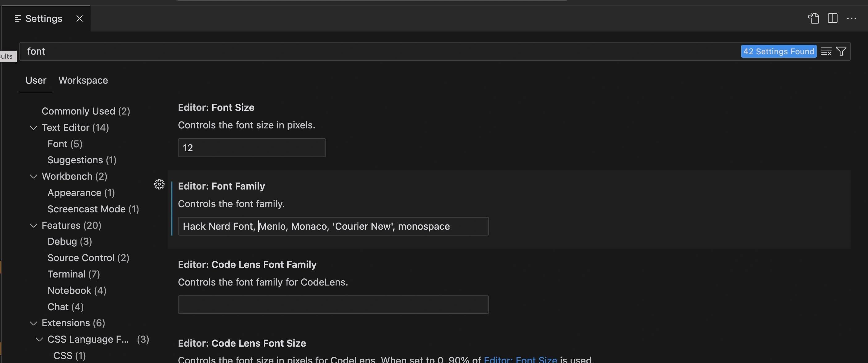The image size is (868, 363).
Task: Collapse the Extensions tree section
Action: point(33,323)
